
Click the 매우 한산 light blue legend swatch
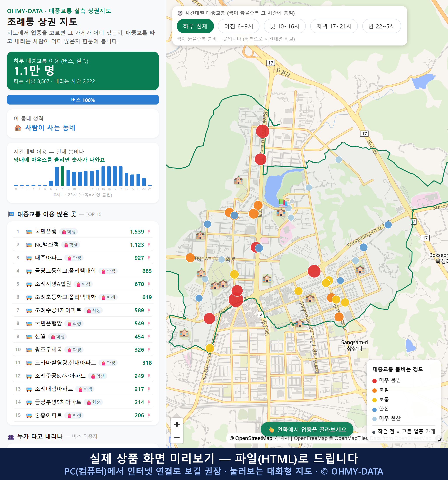pyautogui.click(x=374, y=419)
